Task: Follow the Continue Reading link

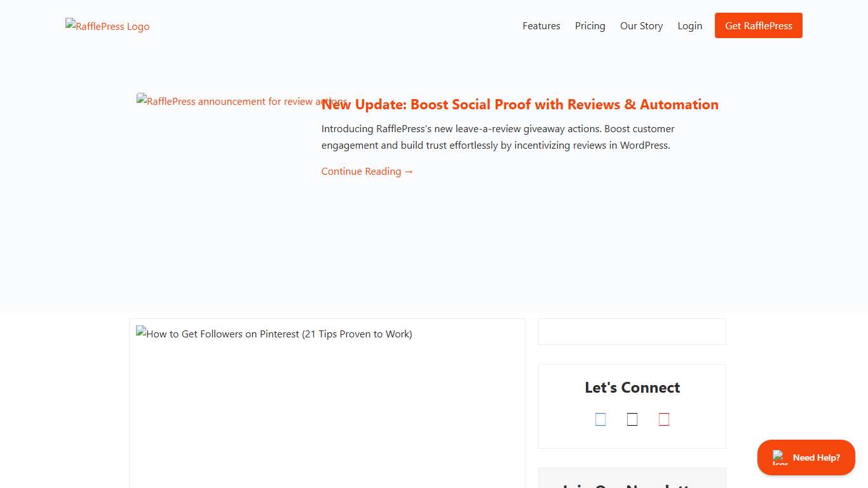Action: coord(367,171)
